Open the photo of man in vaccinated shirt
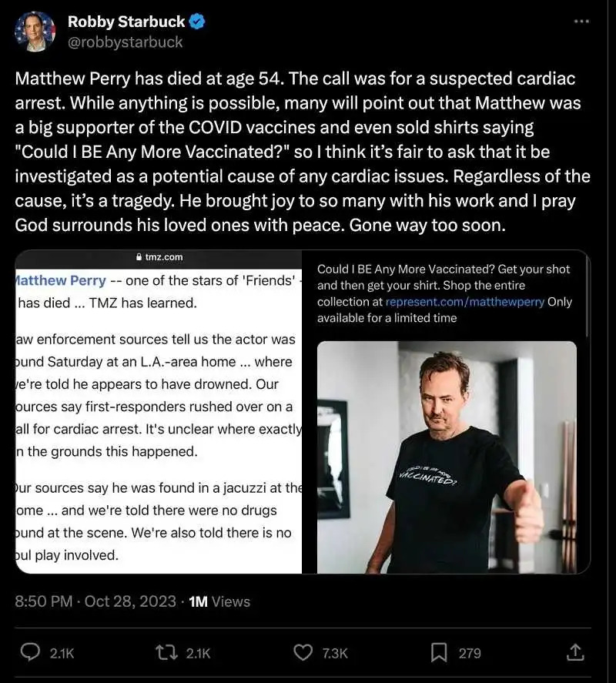The image size is (616, 683). click(447, 457)
